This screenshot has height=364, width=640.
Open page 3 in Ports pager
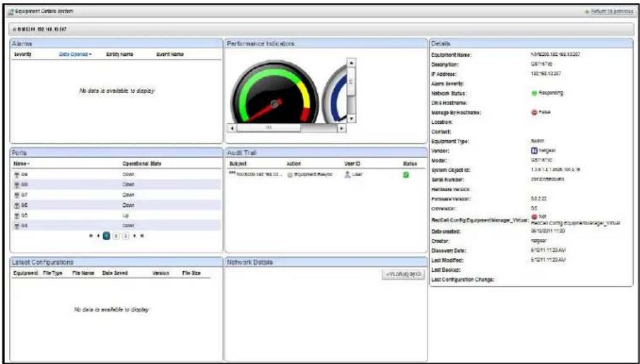coord(126,236)
